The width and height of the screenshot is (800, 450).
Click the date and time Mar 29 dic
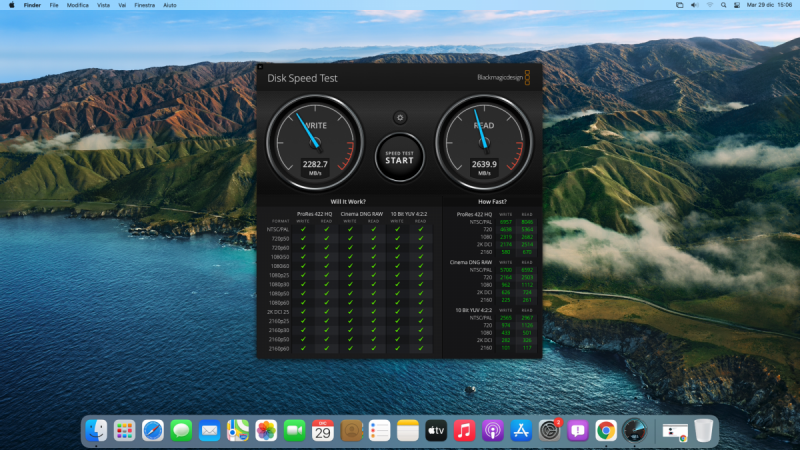click(x=769, y=5)
